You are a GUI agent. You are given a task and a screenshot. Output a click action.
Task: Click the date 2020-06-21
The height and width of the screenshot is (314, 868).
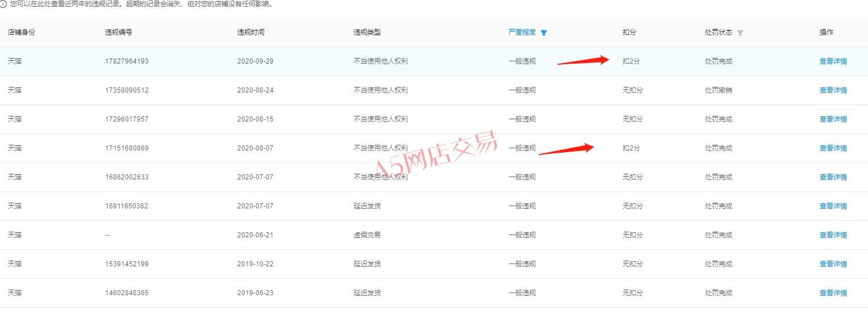pyautogui.click(x=255, y=235)
